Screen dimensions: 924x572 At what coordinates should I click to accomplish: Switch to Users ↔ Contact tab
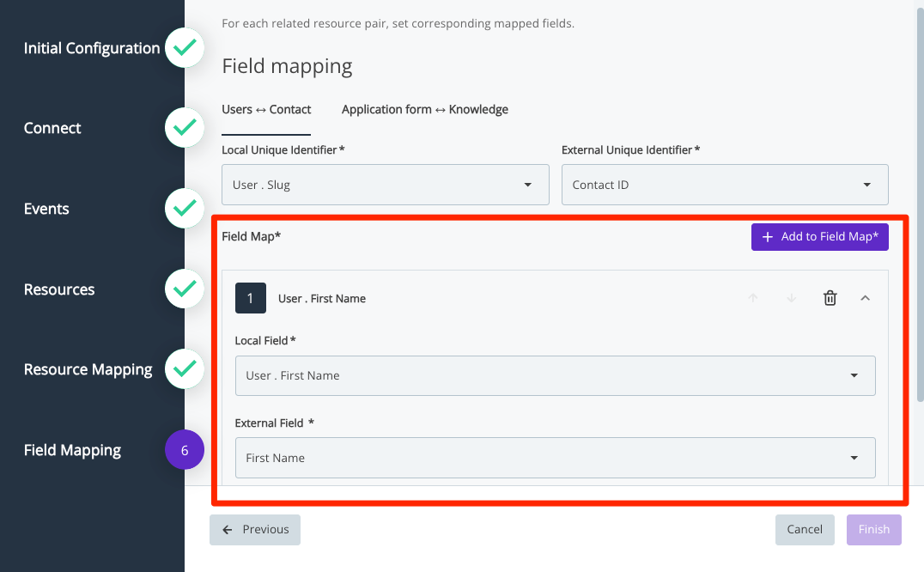click(x=266, y=110)
